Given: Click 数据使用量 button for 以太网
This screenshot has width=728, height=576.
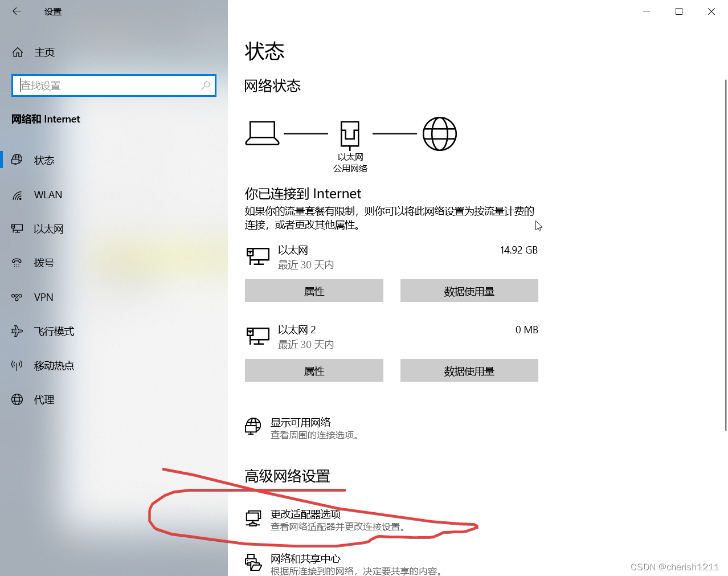Looking at the screenshot, I should 469,291.
